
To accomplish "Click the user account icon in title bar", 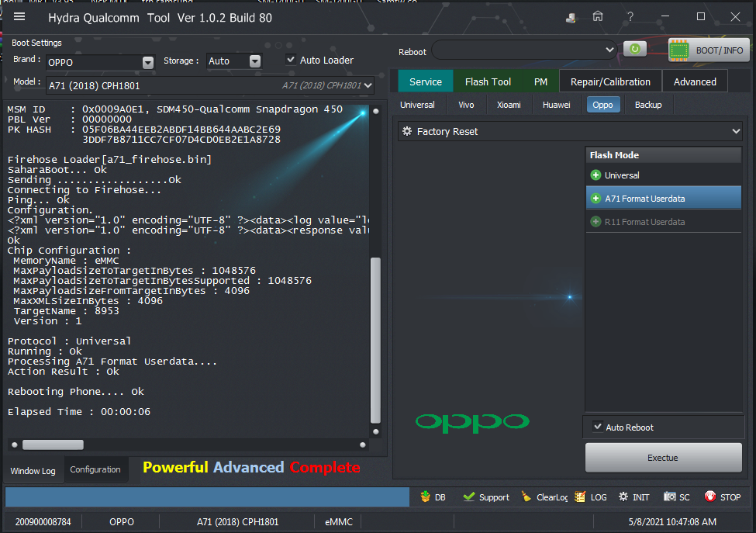I will point(571,18).
